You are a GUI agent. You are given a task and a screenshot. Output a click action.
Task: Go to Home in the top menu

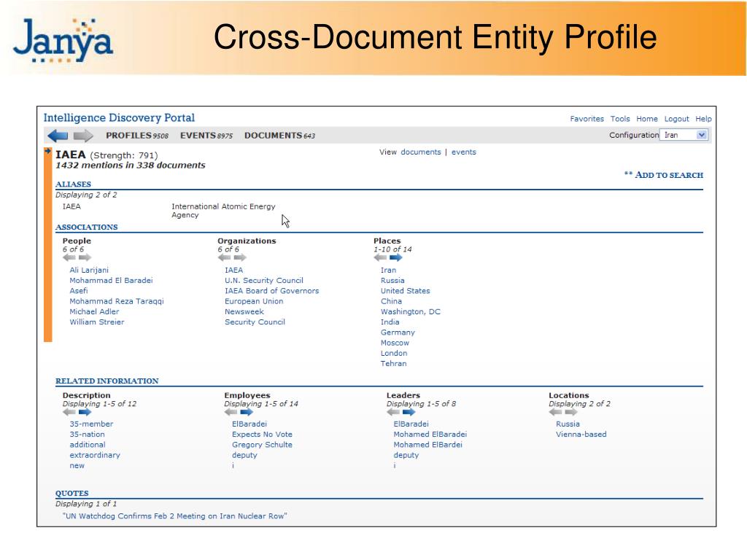647,119
